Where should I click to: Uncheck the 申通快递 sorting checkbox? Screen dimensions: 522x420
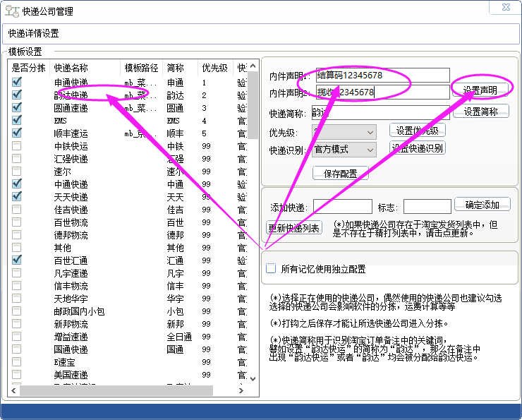tap(17, 82)
